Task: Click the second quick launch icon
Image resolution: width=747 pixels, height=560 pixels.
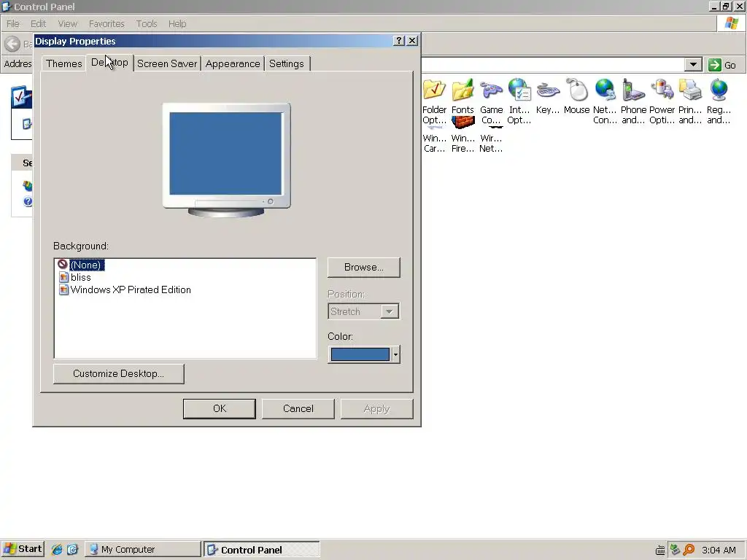Action: [72, 549]
